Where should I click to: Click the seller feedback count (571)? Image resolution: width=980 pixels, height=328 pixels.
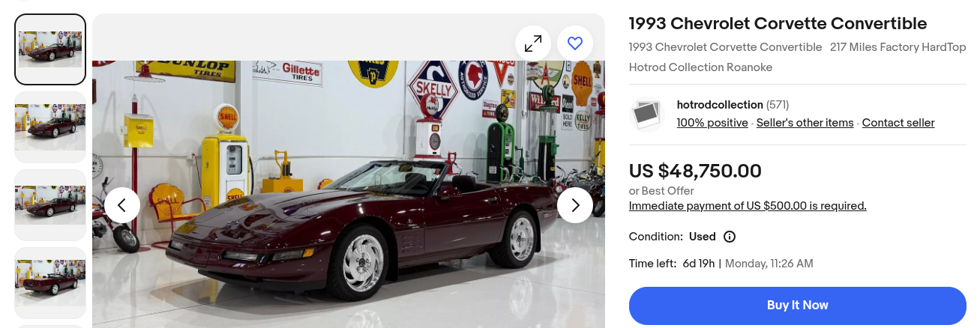(x=778, y=105)
